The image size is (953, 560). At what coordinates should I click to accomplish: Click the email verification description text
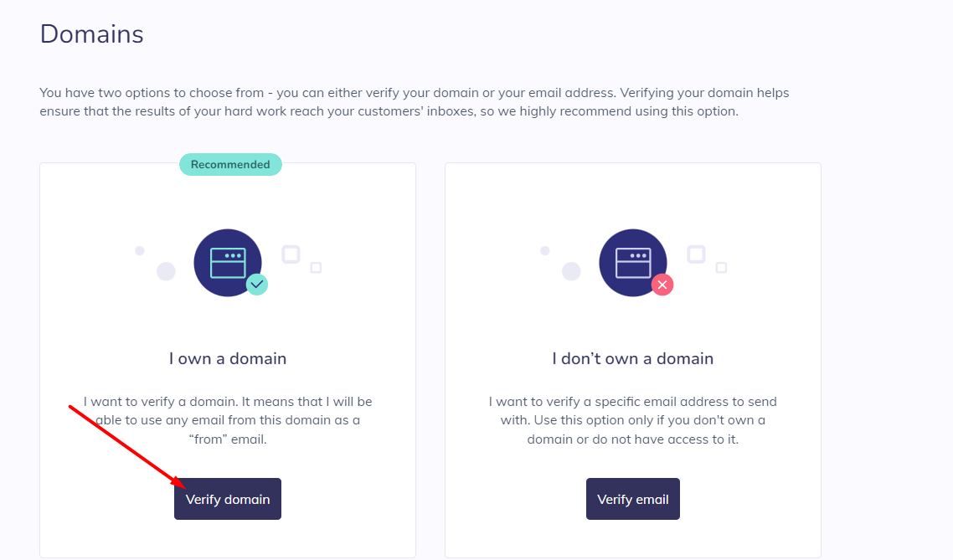pyautogui.click(x=633, y=420)
